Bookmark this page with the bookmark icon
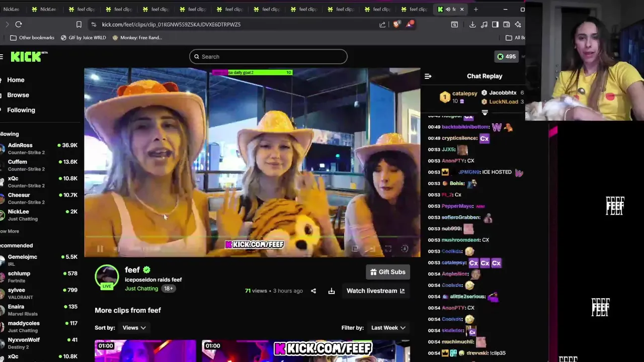Screen dimensions: 644x362 click(79, 24)
